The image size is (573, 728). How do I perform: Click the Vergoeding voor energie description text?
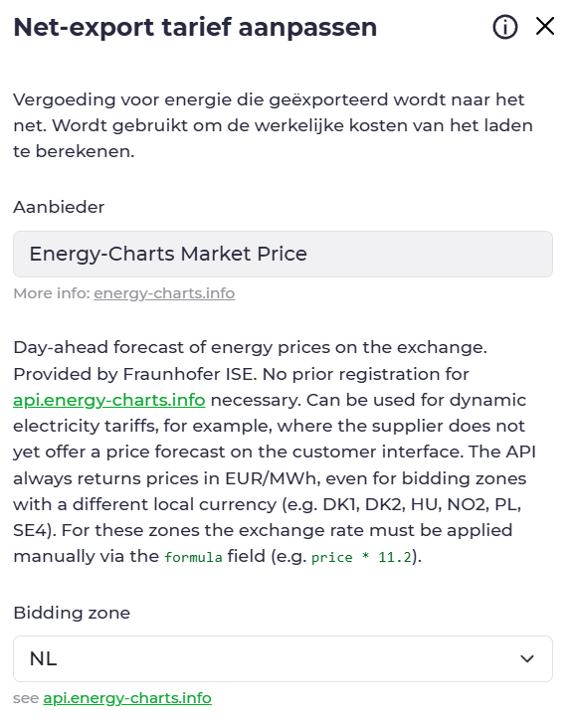coord(273,125)
